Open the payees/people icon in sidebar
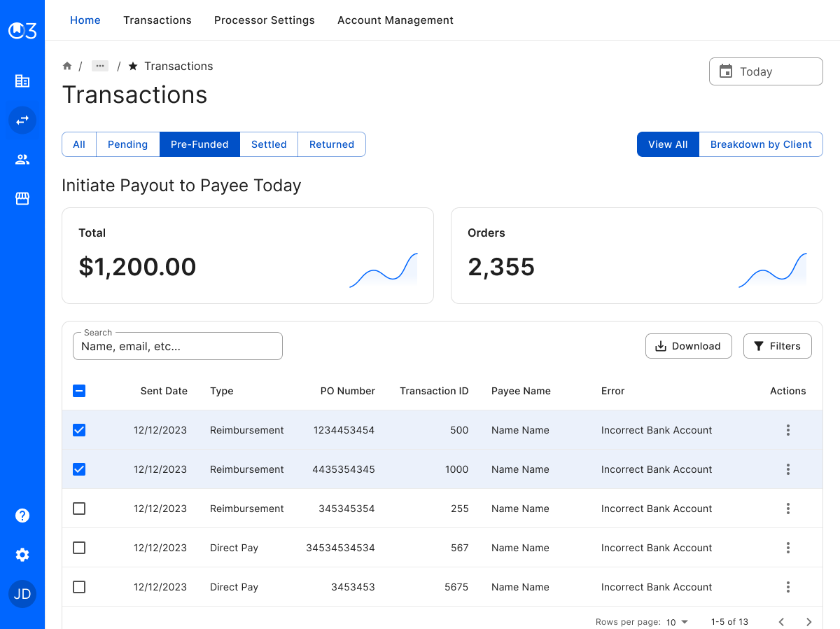The image size is (840, 629). click(22, 159)
